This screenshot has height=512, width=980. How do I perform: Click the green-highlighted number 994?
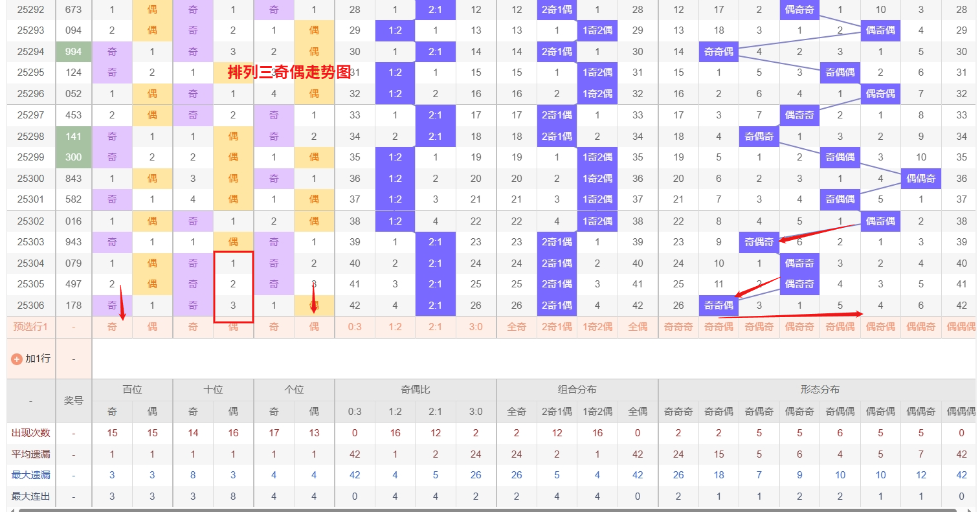(x=74, y=52)
